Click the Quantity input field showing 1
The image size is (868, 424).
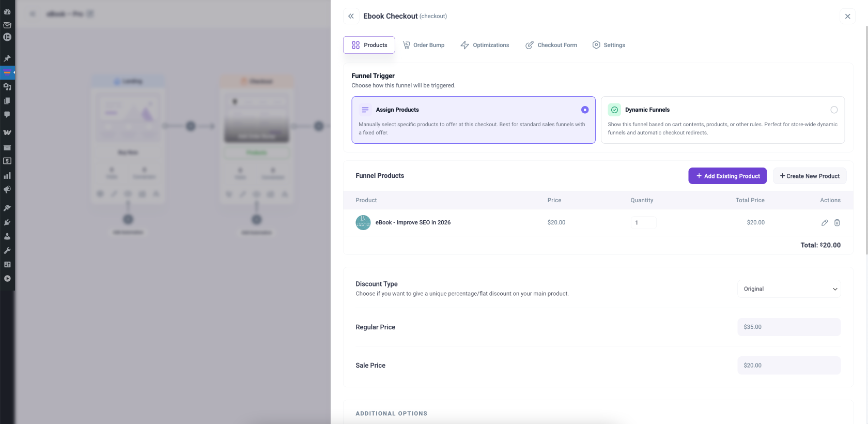pyautogui.click(x=643, y=223)
